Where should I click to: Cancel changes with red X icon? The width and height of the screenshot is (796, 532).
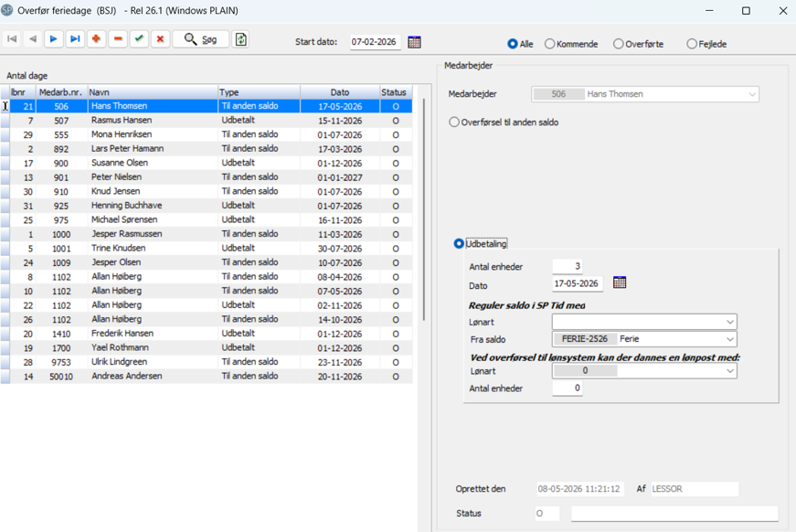tap(161, 39)
